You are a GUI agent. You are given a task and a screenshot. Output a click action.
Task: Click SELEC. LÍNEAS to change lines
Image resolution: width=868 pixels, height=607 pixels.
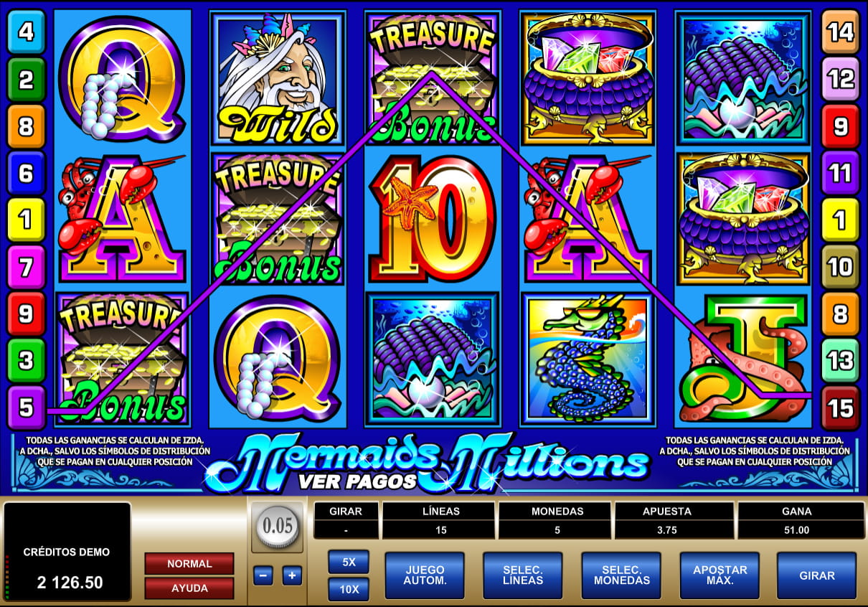point(523,575)
